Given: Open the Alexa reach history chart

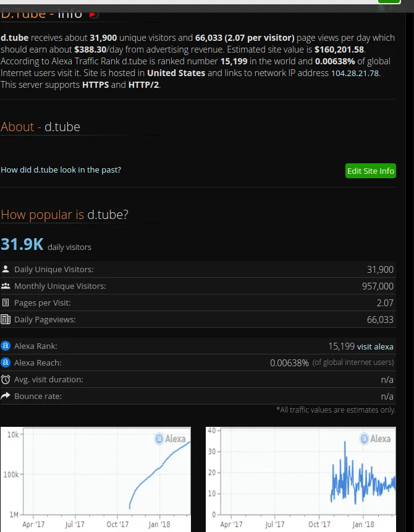Looking at the screenshot, I should (x=301, y=478).
